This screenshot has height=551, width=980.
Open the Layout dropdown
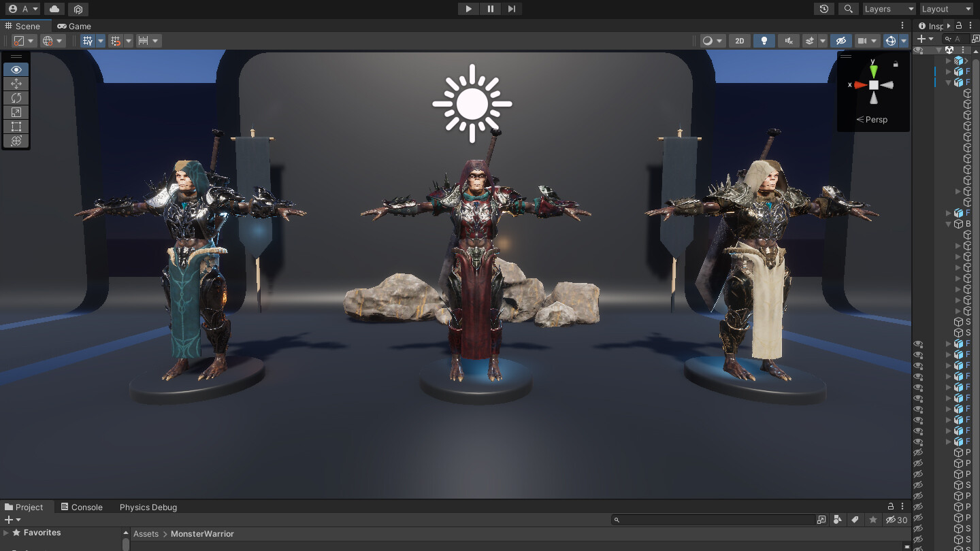coord(946,9)
